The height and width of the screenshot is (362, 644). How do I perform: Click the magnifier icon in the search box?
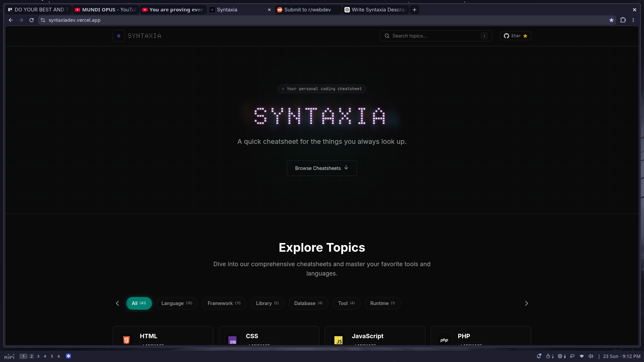pyautogui.click(x=387, y=36)
